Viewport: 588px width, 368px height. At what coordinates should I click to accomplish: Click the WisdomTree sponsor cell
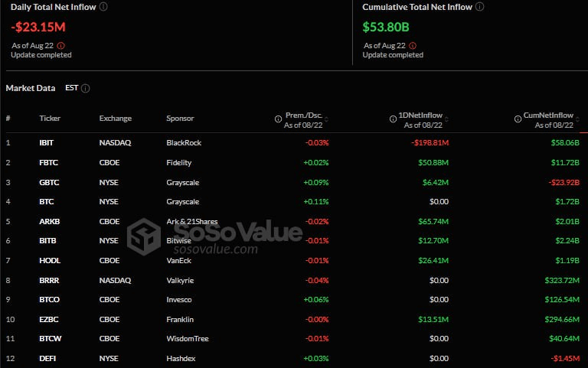pyautogui.click(x=188, y=338)
